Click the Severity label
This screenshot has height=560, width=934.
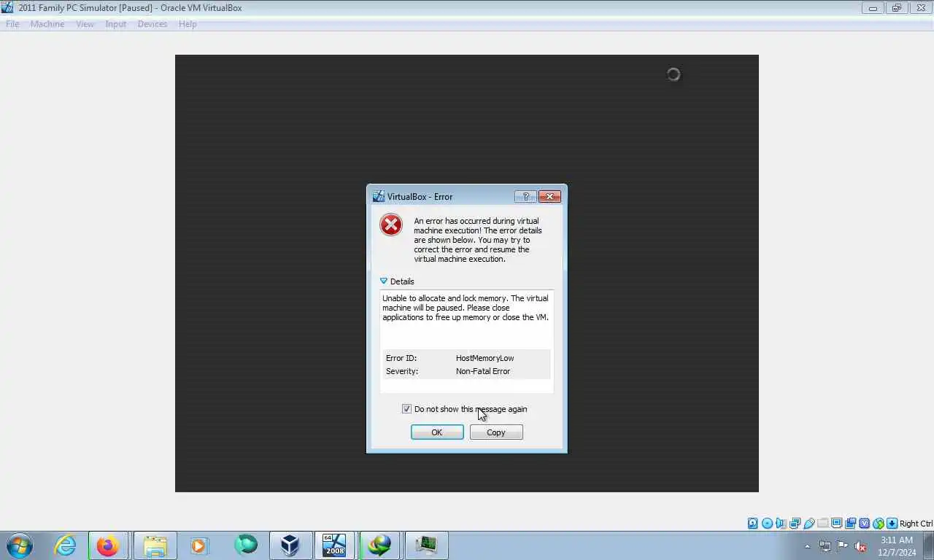402,371
